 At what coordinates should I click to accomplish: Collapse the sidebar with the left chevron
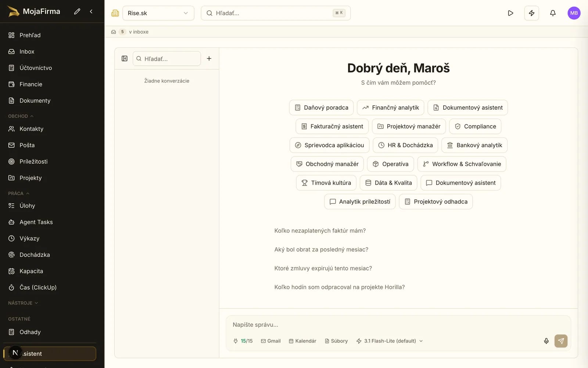tap(91, 11)
